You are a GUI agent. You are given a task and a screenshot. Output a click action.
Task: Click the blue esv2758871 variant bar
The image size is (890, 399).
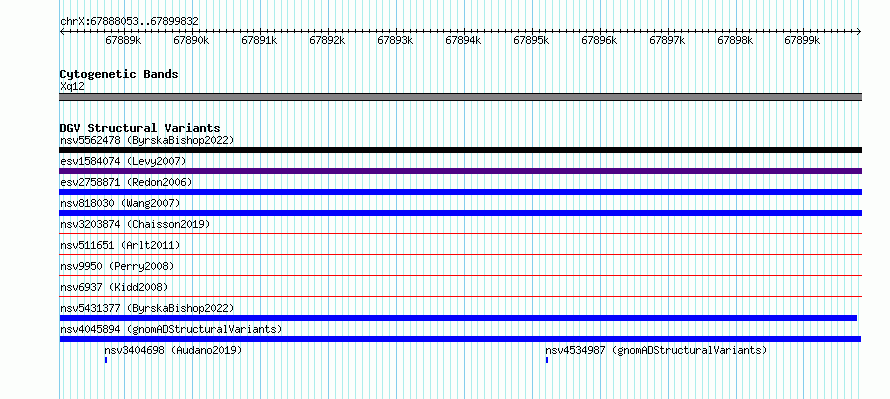(460, 192)
